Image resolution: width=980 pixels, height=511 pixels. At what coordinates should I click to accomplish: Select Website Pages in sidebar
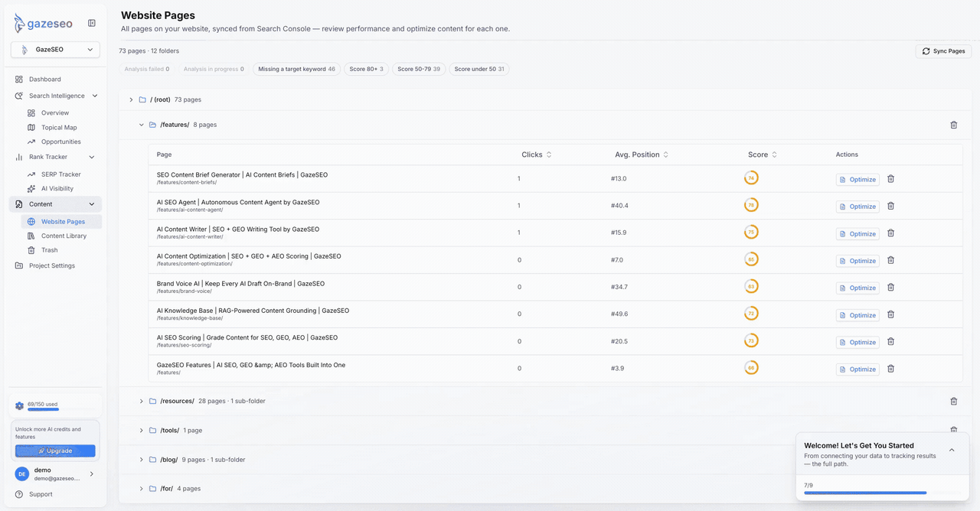coord(61,222)
